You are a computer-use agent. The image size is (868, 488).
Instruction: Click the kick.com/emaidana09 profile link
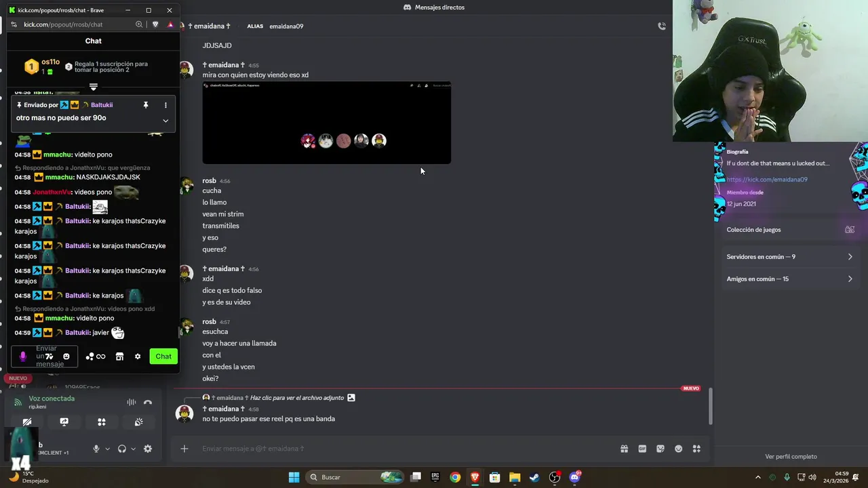pyautogui.click(x=767, y=180)
